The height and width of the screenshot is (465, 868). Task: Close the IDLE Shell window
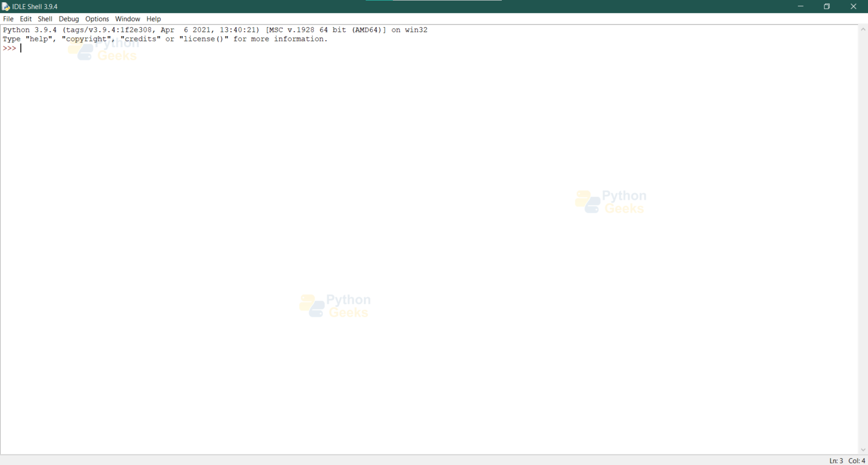[853, 7]
